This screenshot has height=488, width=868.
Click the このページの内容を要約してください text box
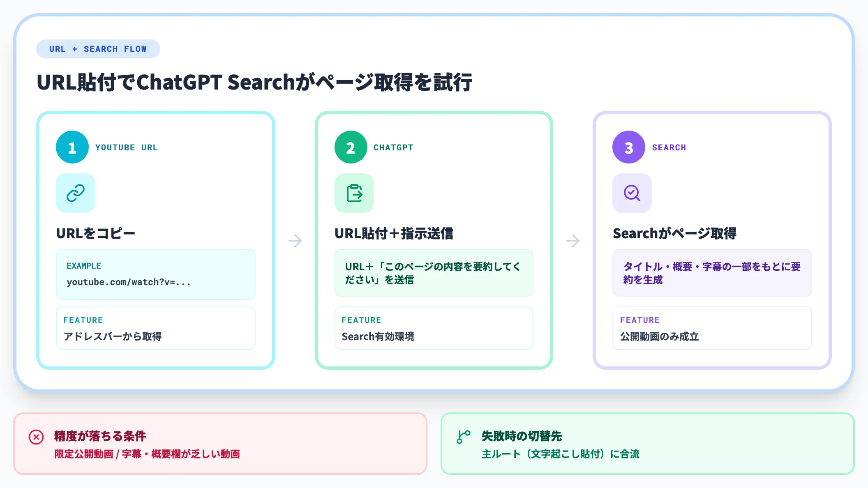pyautogui.click(x=434, y=273)
